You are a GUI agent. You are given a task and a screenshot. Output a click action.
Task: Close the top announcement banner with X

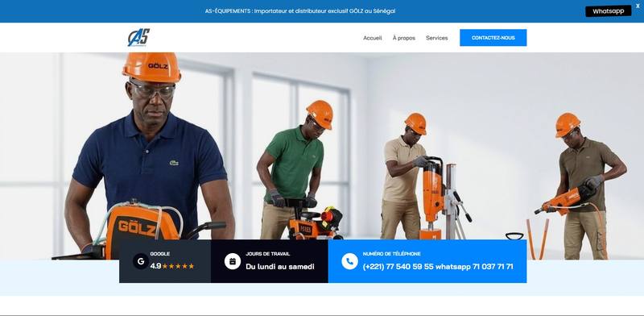[x=638, y=6]
